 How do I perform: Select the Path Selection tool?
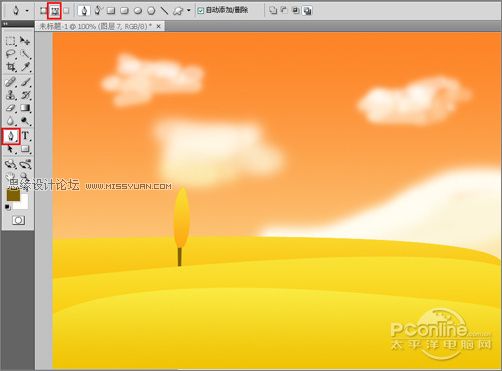pos(10,149)
